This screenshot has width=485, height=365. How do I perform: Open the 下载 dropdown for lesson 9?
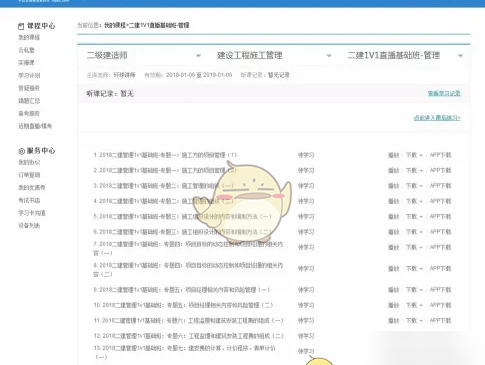point(414,290)
